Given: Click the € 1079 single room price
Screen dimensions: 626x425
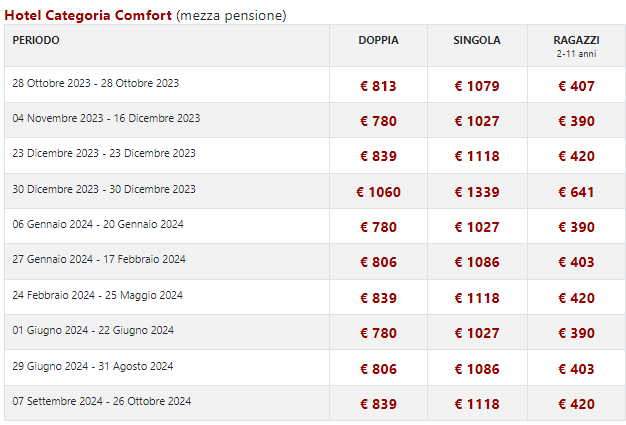Looking at the screenshot, I should 477,86.
